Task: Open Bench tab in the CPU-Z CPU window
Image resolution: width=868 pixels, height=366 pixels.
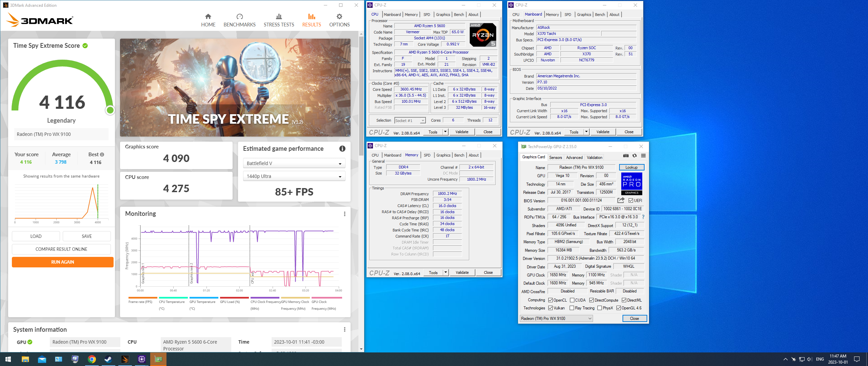Action: pos(459,15)
